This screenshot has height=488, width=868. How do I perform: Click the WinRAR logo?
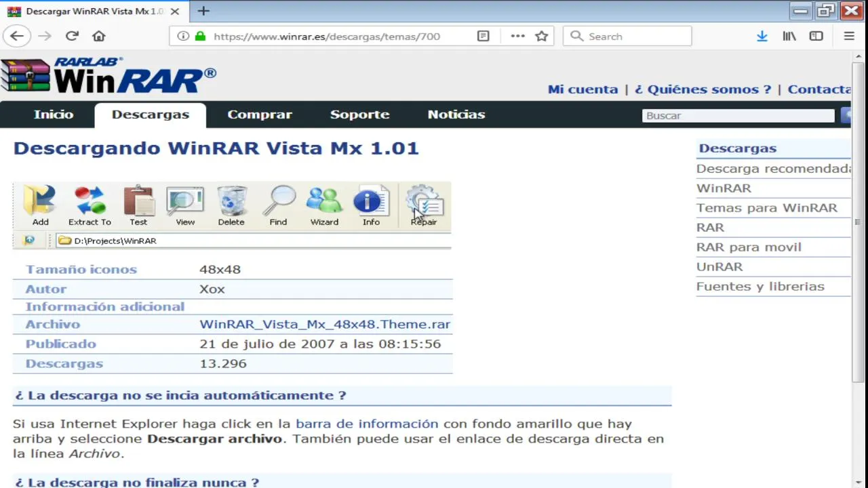point(108,75)
